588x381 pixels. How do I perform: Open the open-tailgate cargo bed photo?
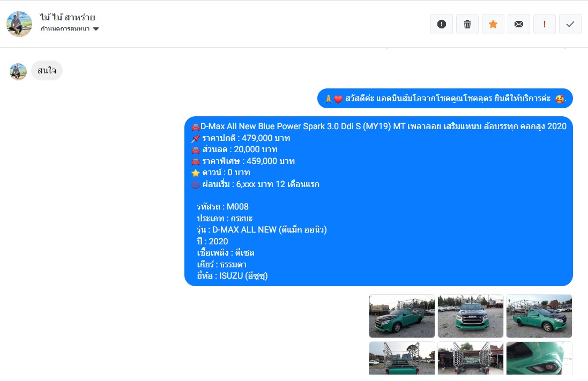coord(471,358)
